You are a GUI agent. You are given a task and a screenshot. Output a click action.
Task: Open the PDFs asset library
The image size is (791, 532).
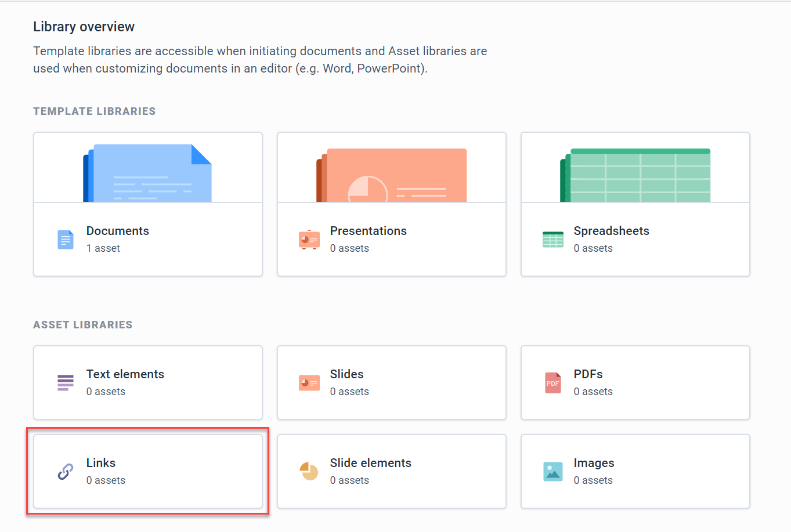pos(635,383)
